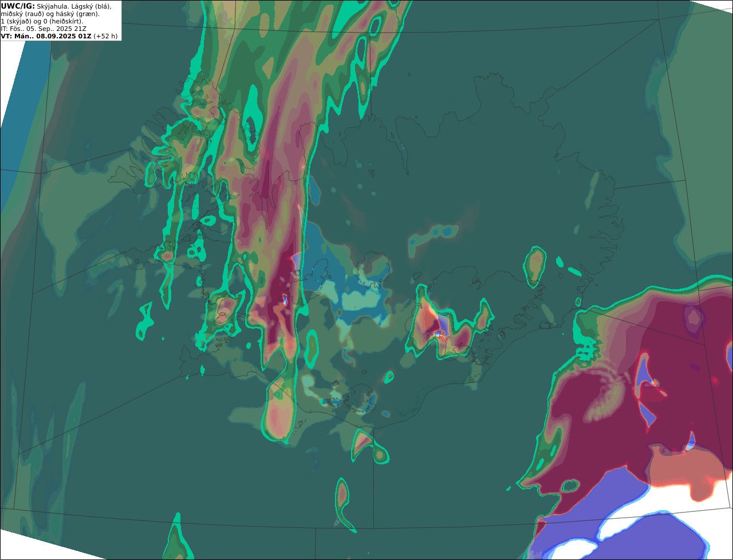Screen dimensions: 733x560
Task: Click the bold "UWC/IG:" title label
Action: point(18,6)
